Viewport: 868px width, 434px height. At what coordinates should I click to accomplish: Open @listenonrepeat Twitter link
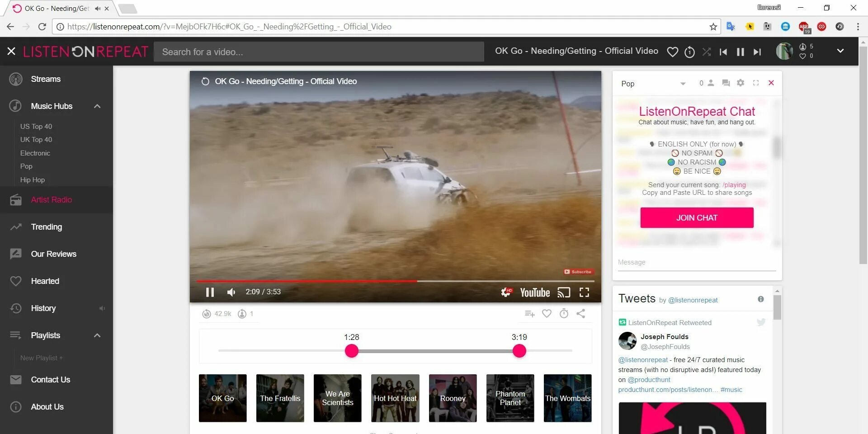[x=693, y=300]
